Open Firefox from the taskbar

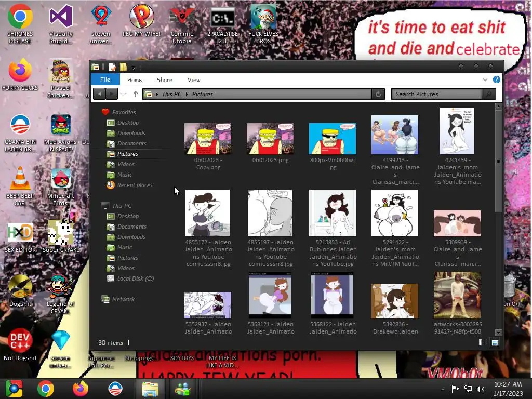point(81,389)
